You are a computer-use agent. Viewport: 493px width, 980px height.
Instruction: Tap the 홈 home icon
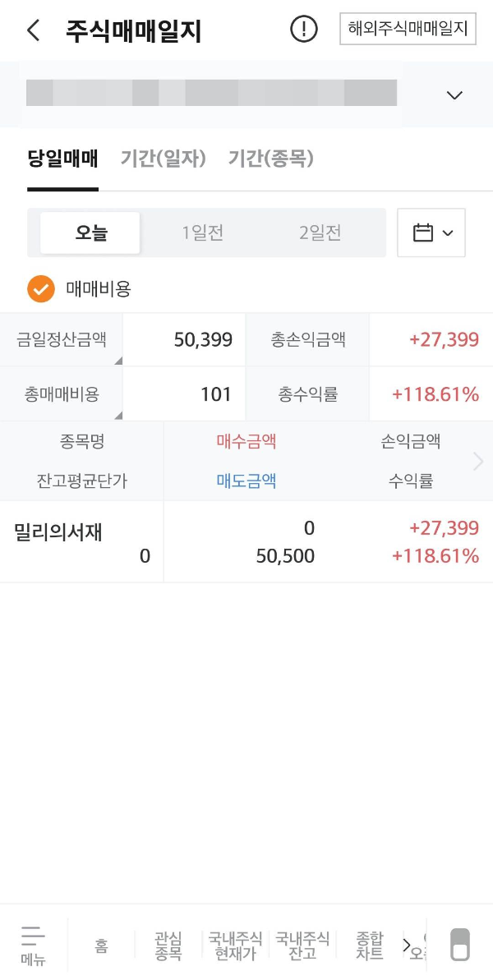(x=101, y=945)
